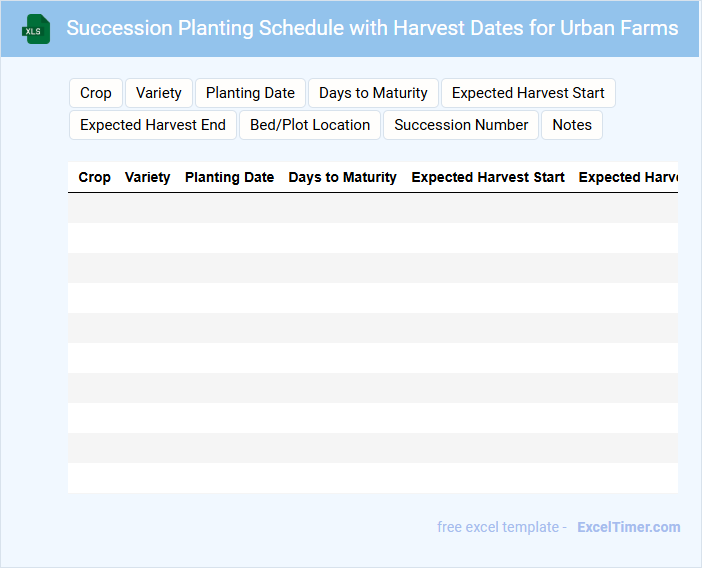
Task: Select the Variety tag button
Action: tap(159, 93)
